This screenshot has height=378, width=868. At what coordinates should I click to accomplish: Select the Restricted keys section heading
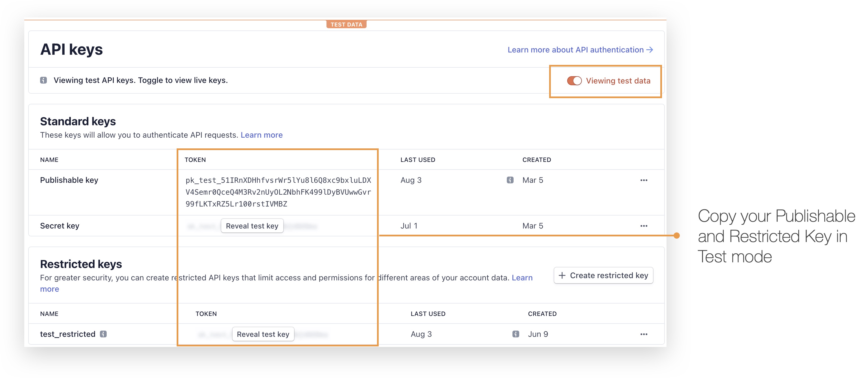tap(81, 264)
